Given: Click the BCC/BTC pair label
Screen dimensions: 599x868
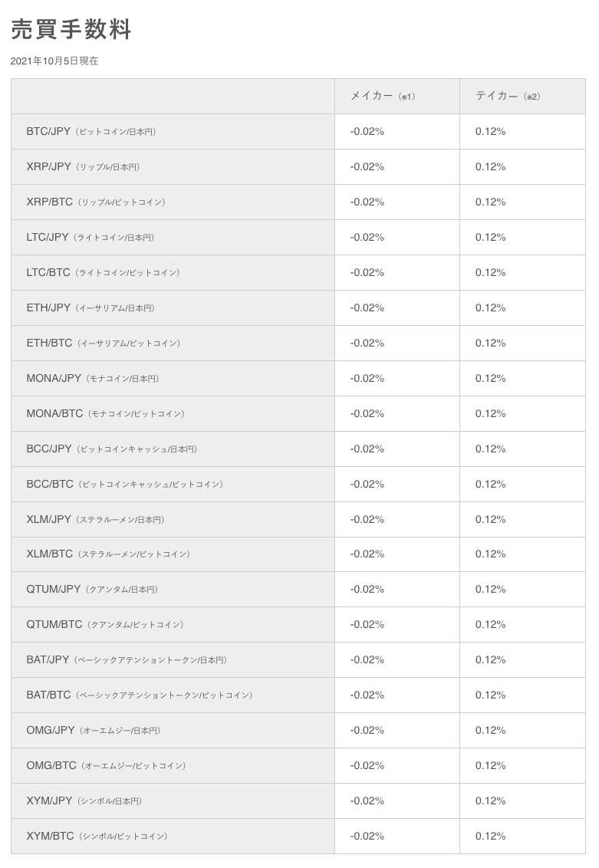Looking at the screenshot, I should [x=124, y=485].
